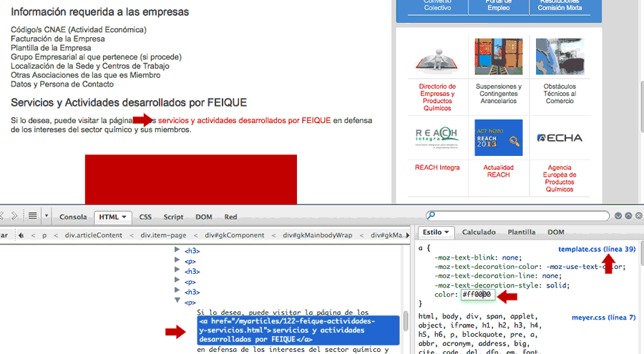Viewport: 644px width, 354px height.
Task: Minimize Firebug with the down-arrow circle icon
Action: tap(618, 215)
